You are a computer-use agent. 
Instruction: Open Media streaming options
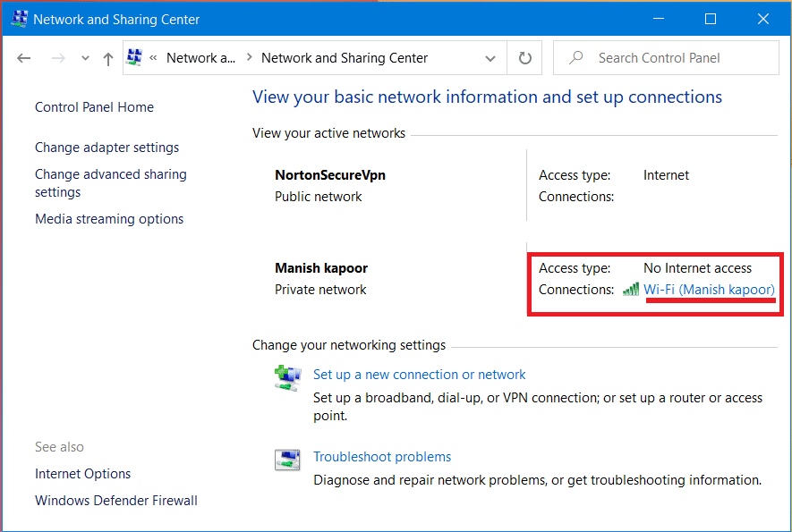point(109,219)
